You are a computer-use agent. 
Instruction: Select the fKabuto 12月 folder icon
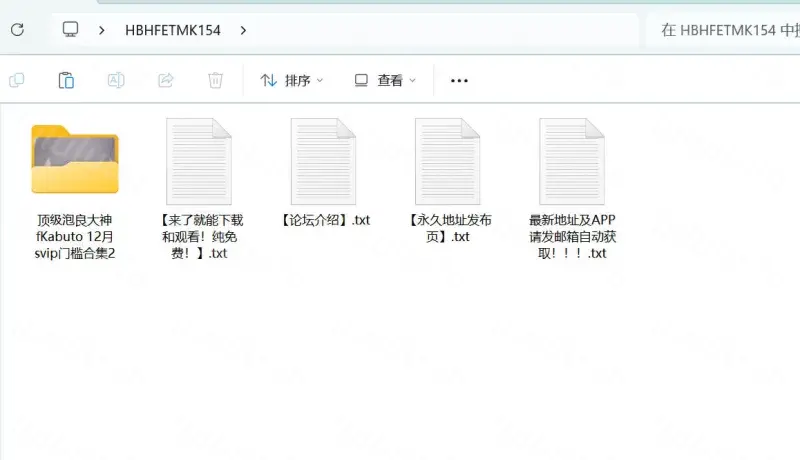tap(75, 159)
